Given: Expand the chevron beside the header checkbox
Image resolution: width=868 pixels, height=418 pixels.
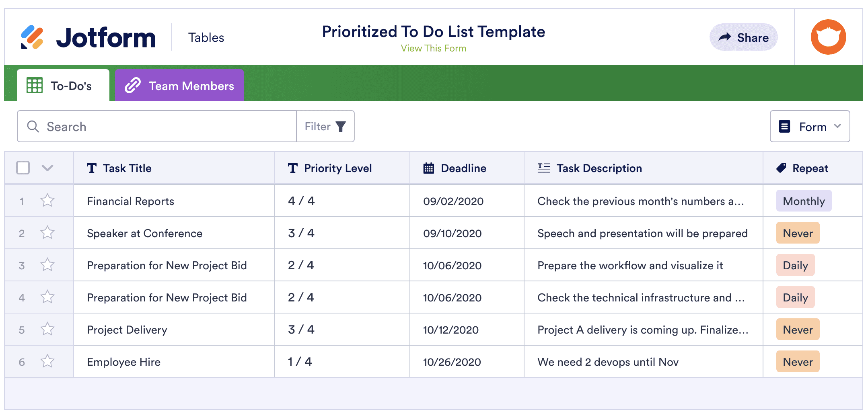Looking at the screenshot, I should click(47, 168).
